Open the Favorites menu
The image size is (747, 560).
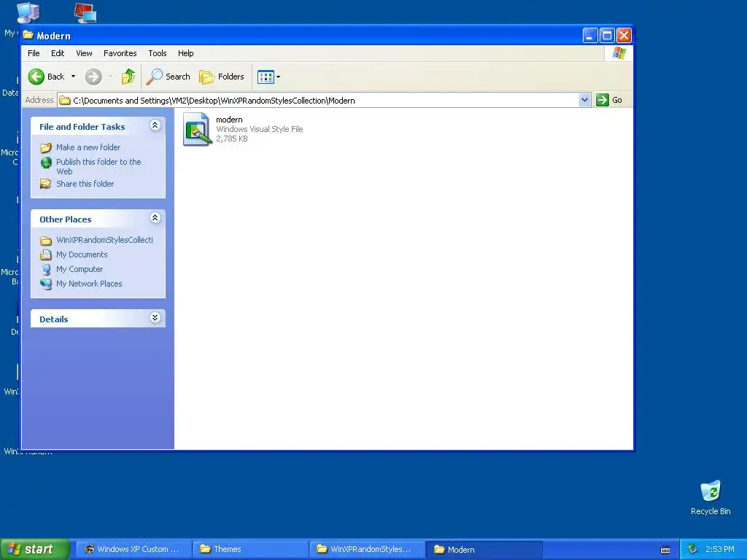[120, 53]
